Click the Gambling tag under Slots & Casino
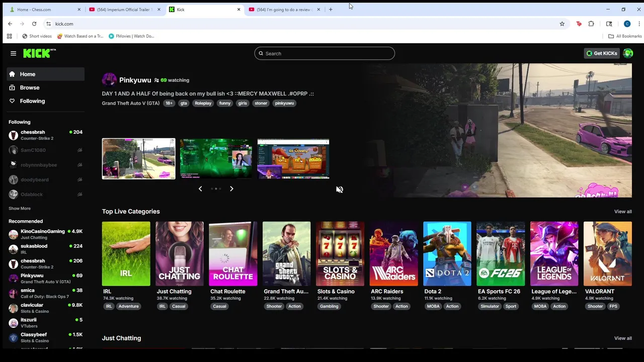644x362 pixels. coord(329,306)
